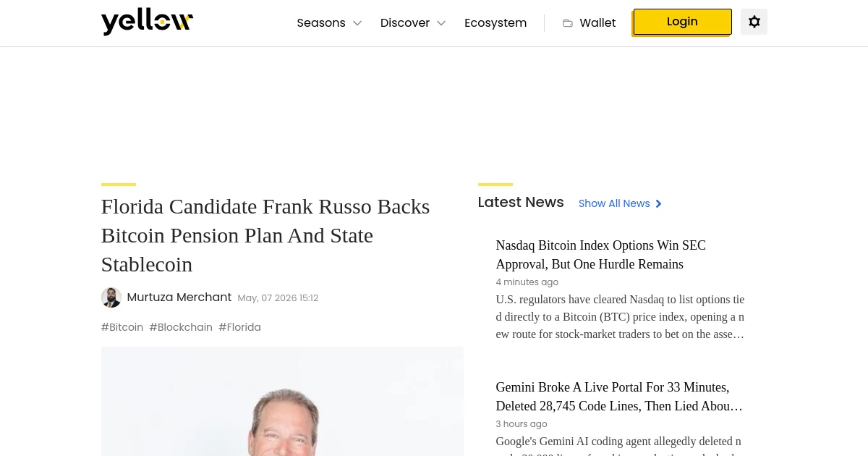Image resolution: width=868 pixels, height=456 pixels.
Task: Click Murtuza Merchant's avatar photo
Action: [111, 297]
